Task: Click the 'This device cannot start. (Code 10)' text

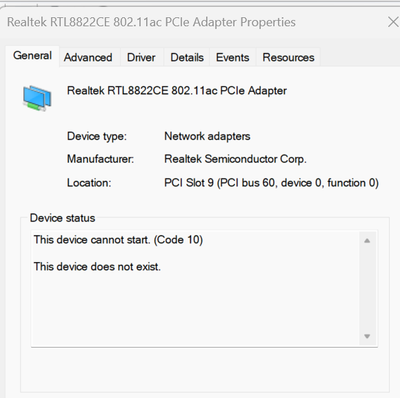Action: 118,240
